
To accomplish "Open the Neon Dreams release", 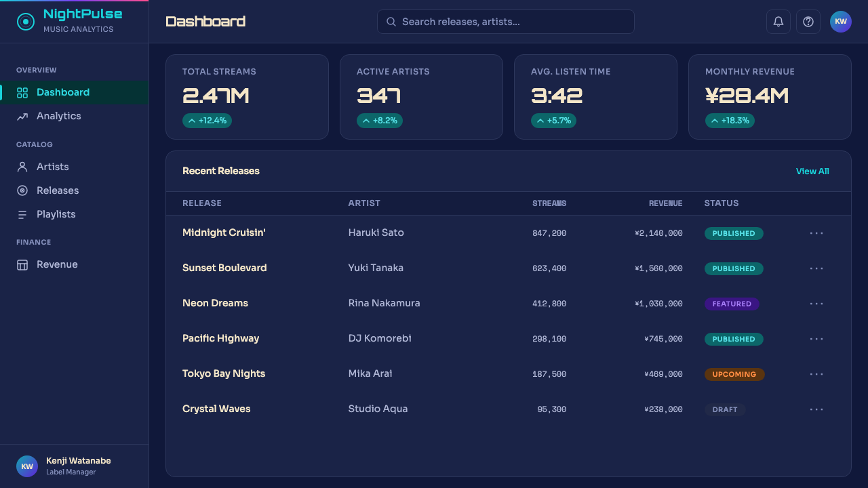I will click(215, 303).
